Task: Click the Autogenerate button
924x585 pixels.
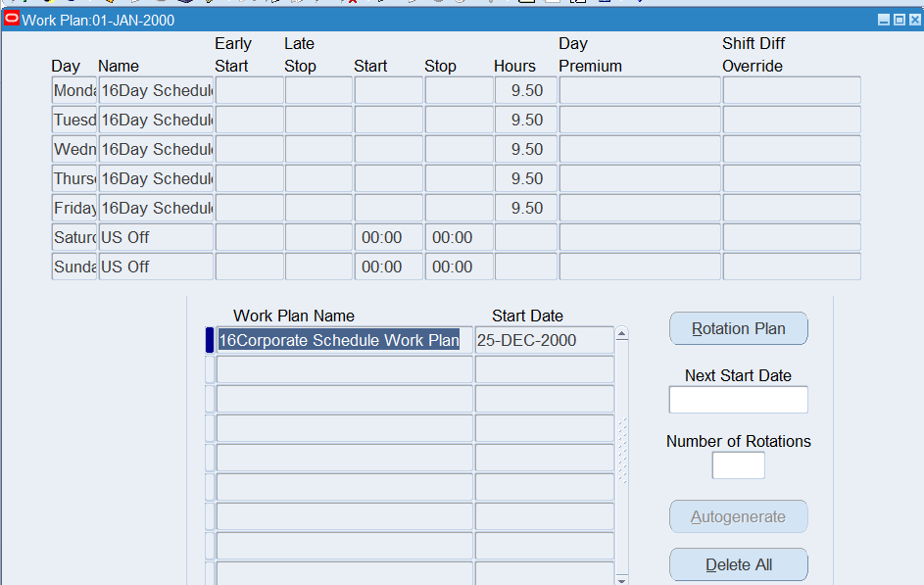Action: click(x=738, y=517)
